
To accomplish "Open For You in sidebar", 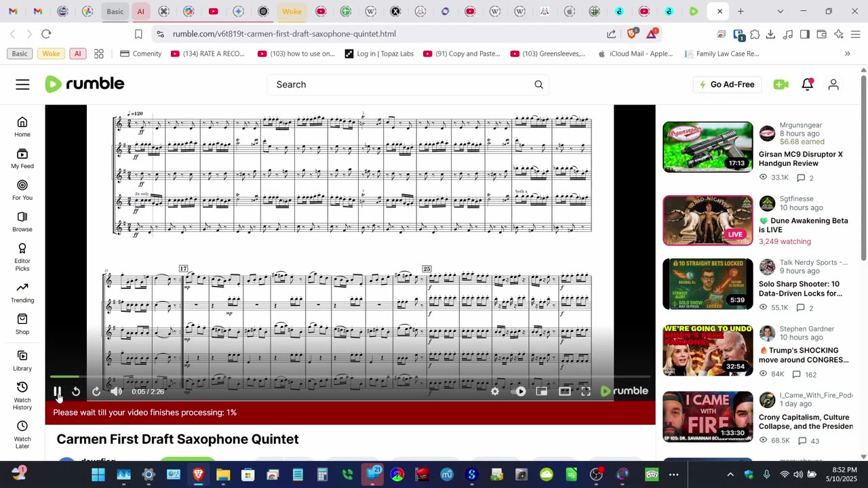I will coord(22,190).
